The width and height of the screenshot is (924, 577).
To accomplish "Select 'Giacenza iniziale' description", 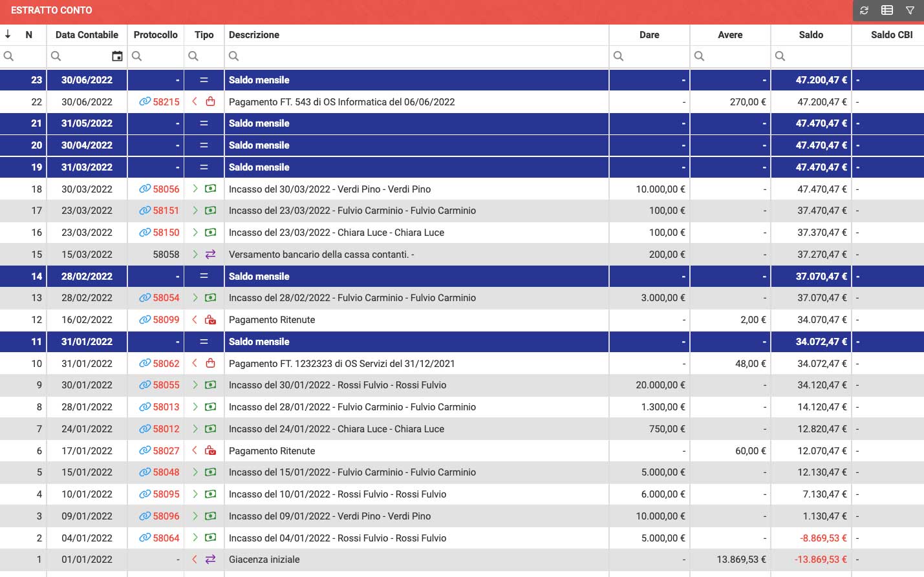I will 264,560.
